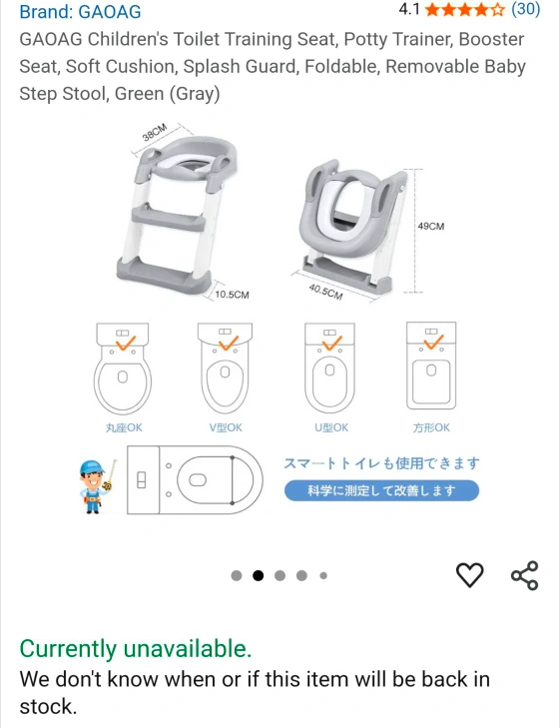Tap the product title text
Screen dimensions: 560x728
point(273,66)
